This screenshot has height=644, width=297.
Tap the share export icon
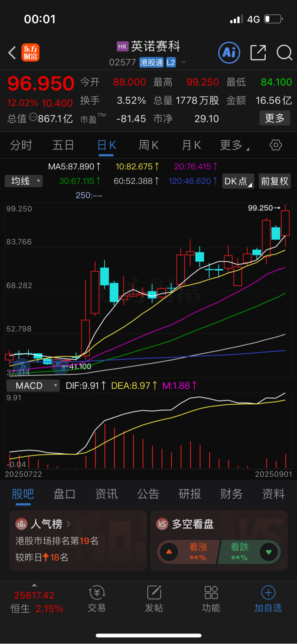258,53
